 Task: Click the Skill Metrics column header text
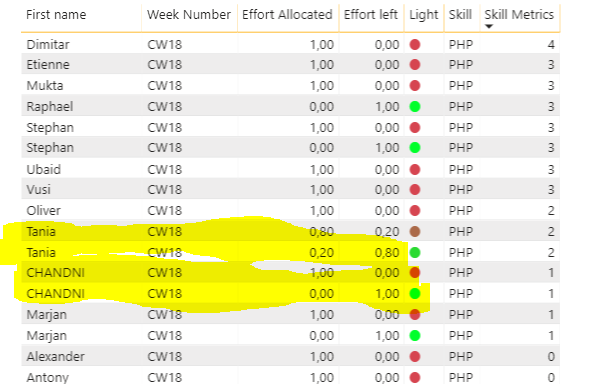[x=519, y=14]
